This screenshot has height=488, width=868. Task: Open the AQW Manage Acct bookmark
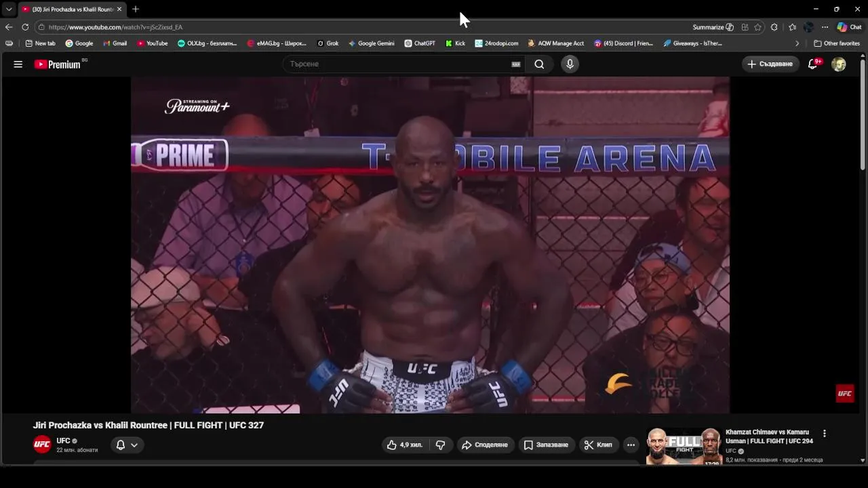coord(555,43)
